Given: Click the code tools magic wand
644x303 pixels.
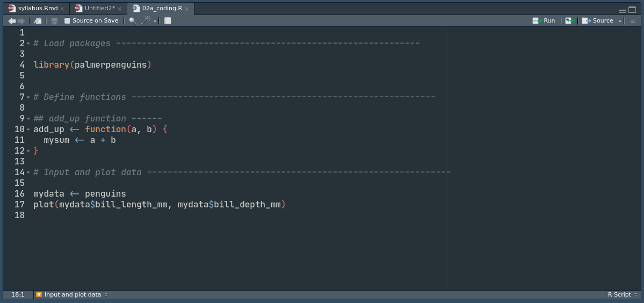Looking at the screenshot, I should pos(146,21).
